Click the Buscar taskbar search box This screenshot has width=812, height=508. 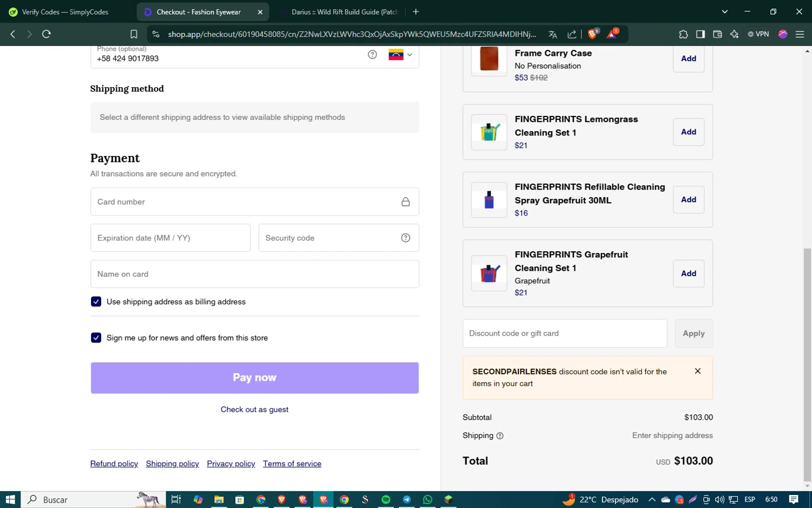[93, 499]
